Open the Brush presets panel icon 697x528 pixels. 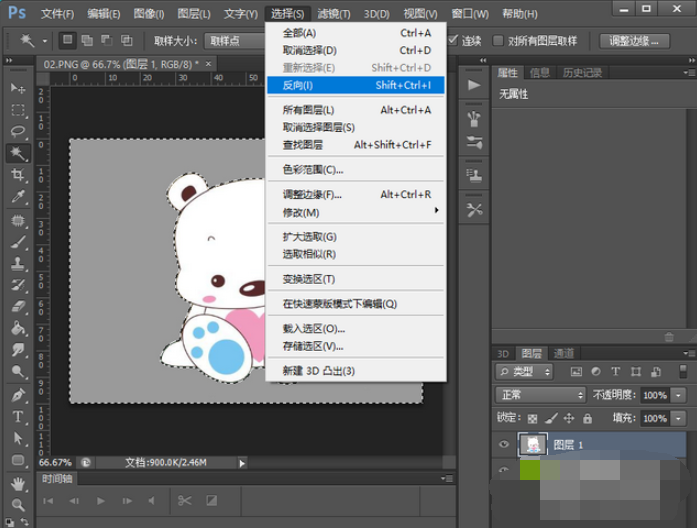(x=474, y=119)
